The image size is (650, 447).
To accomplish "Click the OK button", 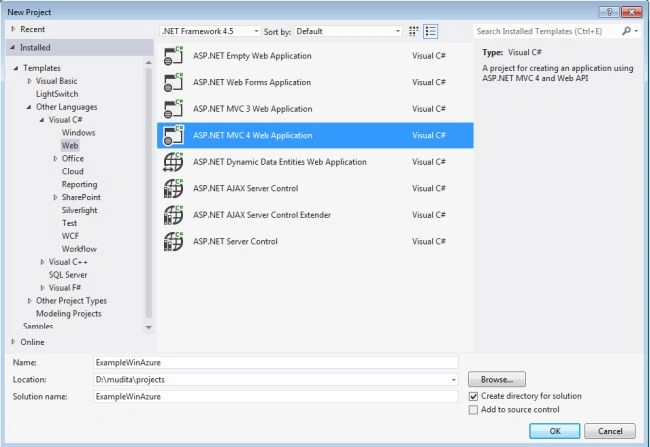I will [x=555, y=431].
